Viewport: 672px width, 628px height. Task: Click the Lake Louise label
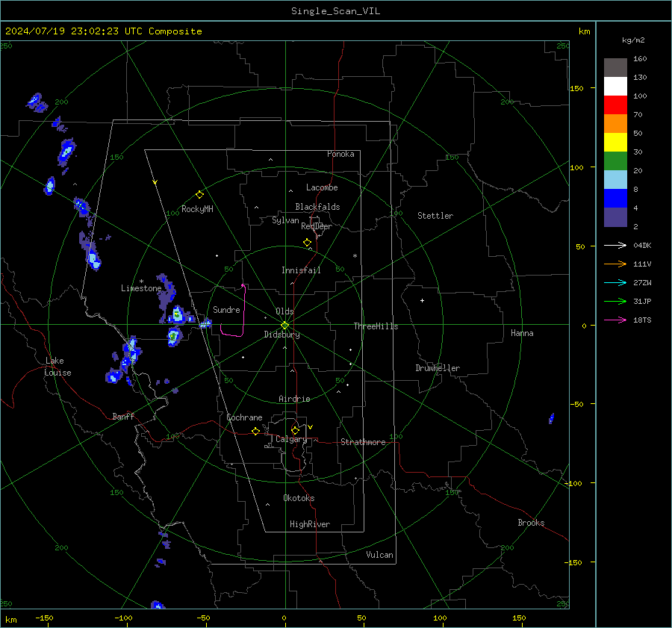tap(57, 367)
